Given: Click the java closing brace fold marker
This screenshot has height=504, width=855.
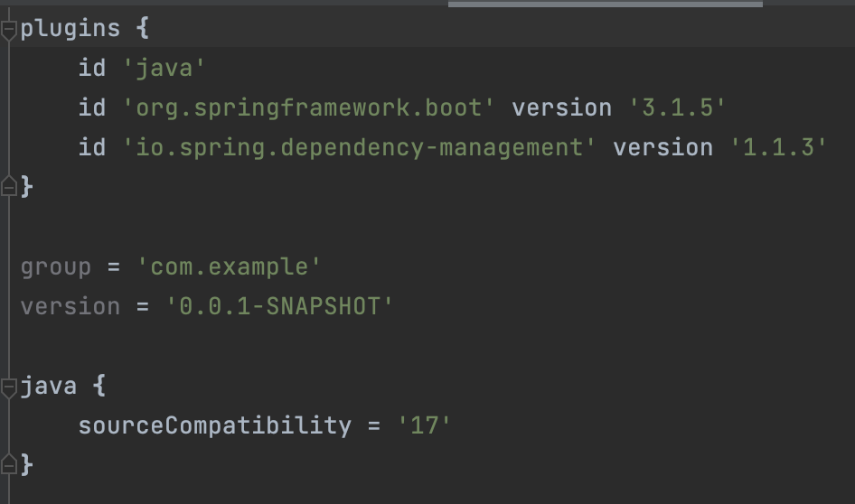Looking at the screenshot, I should (x=9, y=463).
